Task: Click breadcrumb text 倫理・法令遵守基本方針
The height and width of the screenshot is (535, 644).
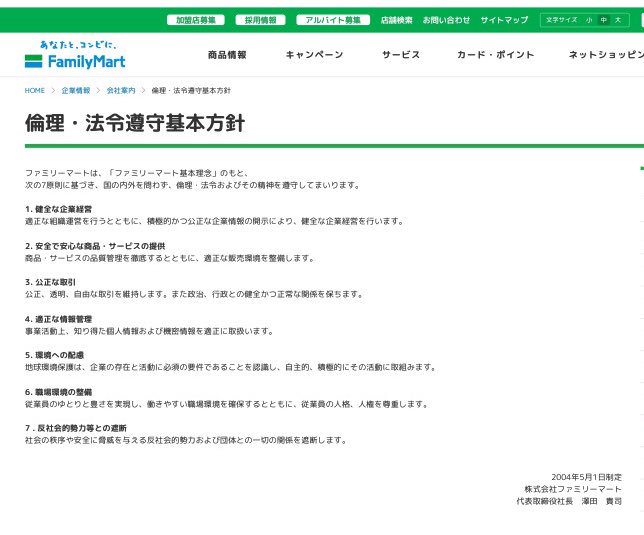Action: (x=191, y=90)
